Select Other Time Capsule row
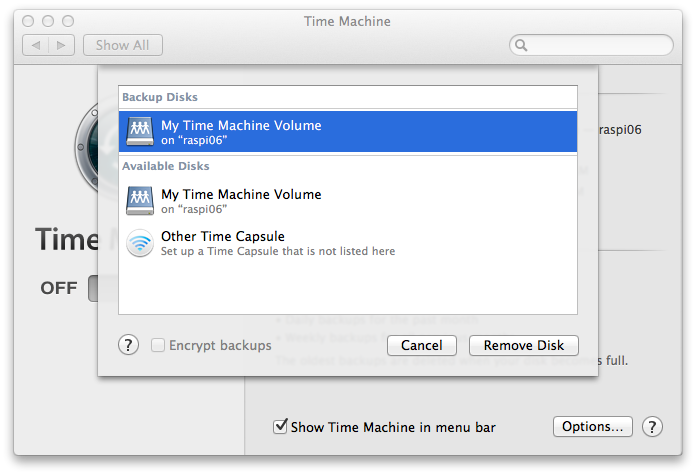The height and width of the screenshot is (475, 696). 348,243
